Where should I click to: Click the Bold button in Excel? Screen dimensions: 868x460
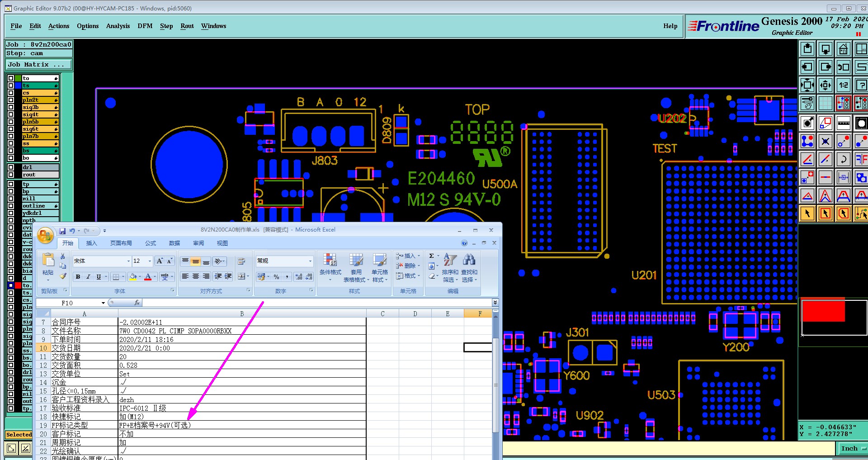click(78, 276)
